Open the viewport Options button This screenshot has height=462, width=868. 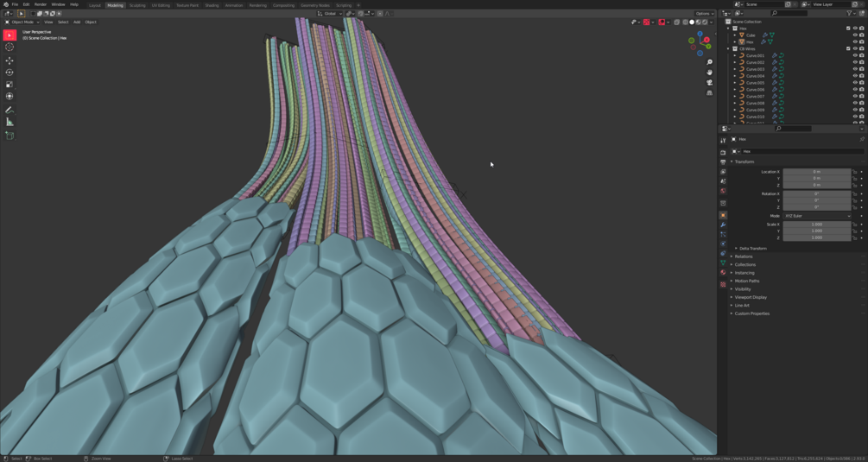[x=704, y=13]
